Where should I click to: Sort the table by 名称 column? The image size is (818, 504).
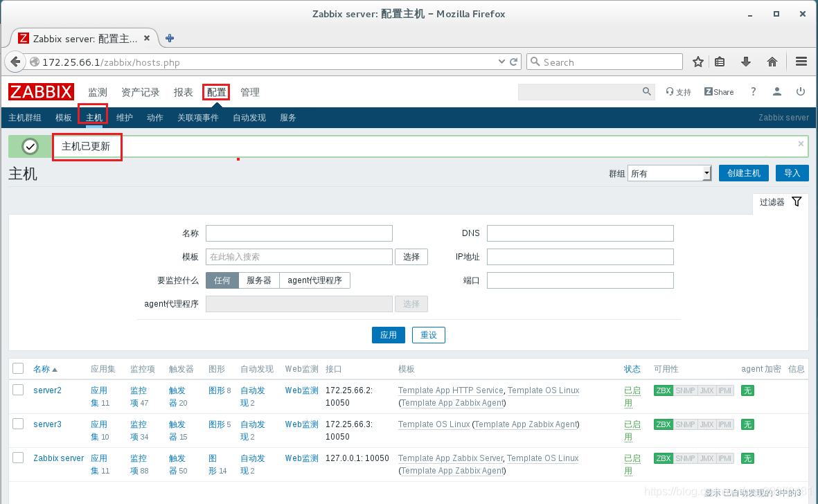(x=42, y=369)
